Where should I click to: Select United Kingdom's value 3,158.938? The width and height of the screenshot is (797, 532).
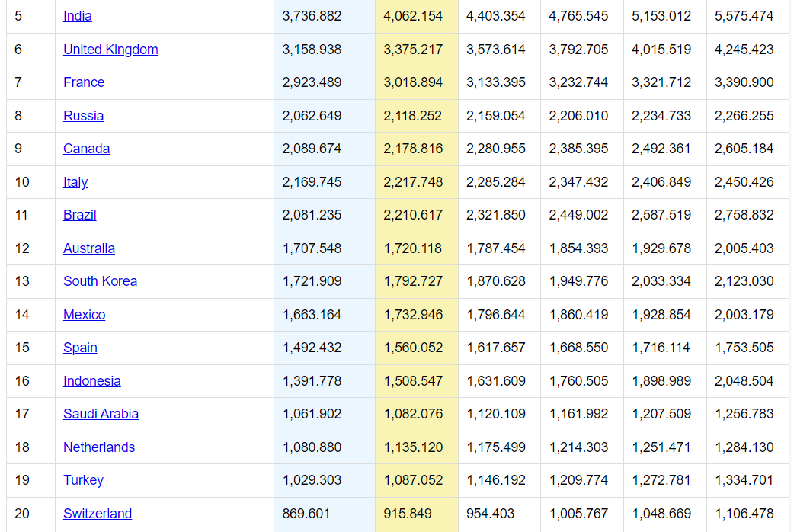pyautogui.click(x=312, y=50)
